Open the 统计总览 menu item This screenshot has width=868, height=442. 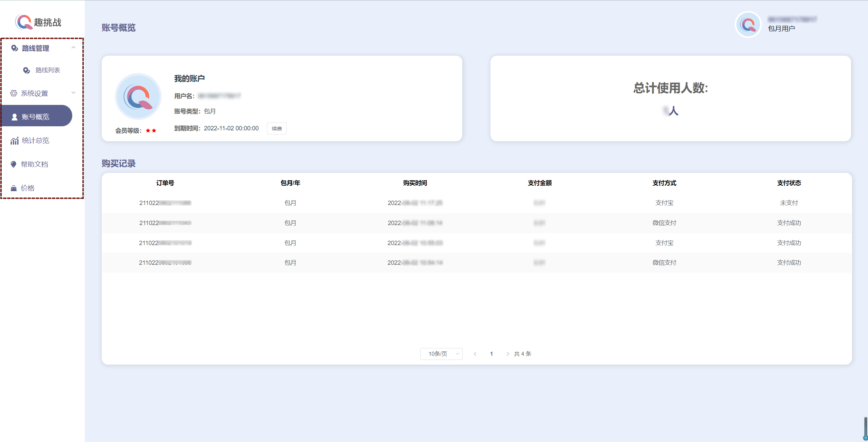coord(36,141)
